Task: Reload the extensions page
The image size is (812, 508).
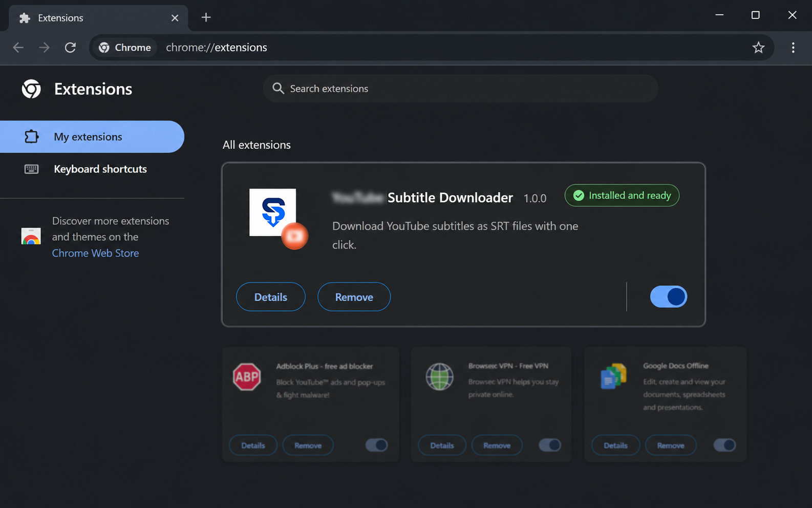Action: 71,48
